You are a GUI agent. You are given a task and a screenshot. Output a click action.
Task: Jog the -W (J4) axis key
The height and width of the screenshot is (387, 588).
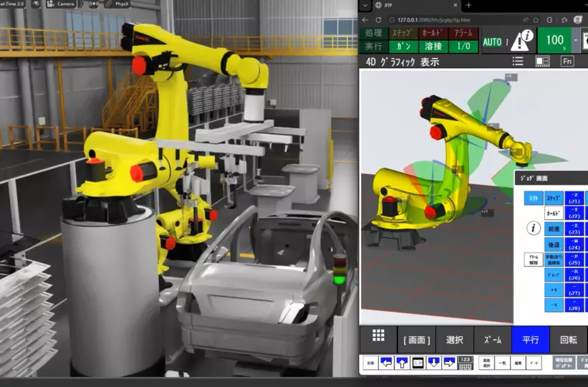(x=574, y=244)
